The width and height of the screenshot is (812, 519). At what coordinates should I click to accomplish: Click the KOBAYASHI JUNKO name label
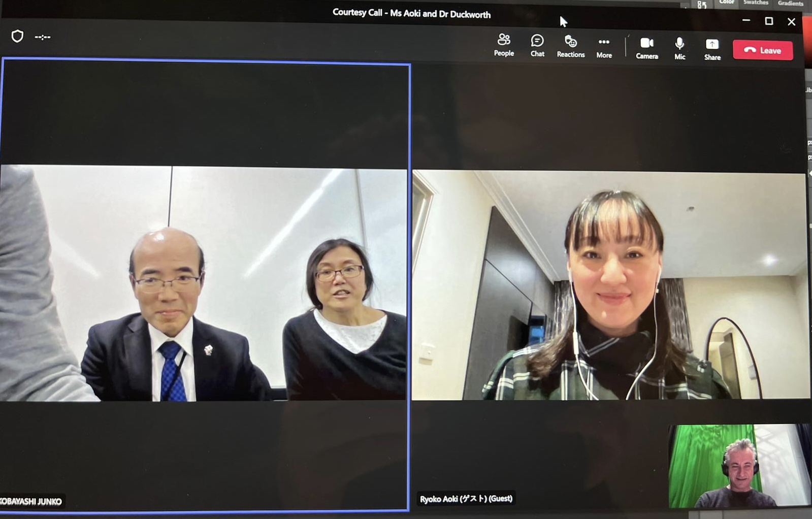[31, 502]
